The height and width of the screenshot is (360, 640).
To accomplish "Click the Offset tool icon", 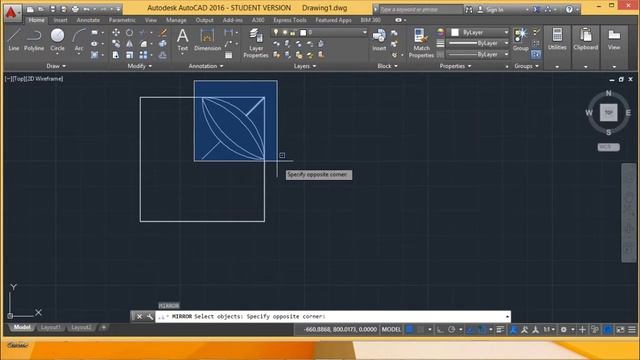I will pos(162,55).
